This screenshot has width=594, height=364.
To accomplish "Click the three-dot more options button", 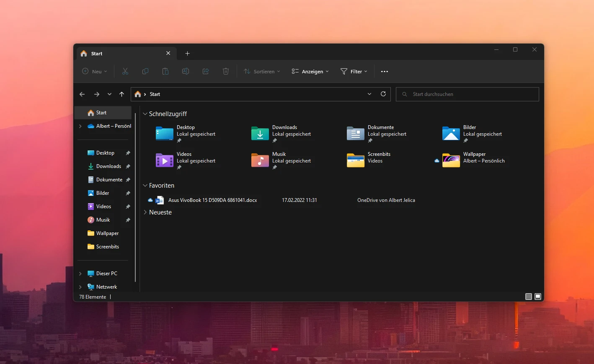I will tap(384, 71).
